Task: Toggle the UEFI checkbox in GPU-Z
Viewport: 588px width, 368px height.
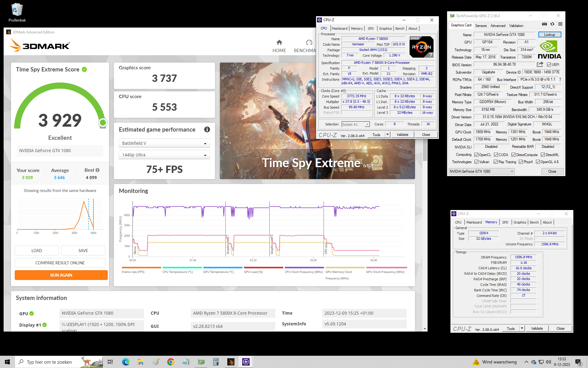Action: pyautogui.click(x=549, y=65)
